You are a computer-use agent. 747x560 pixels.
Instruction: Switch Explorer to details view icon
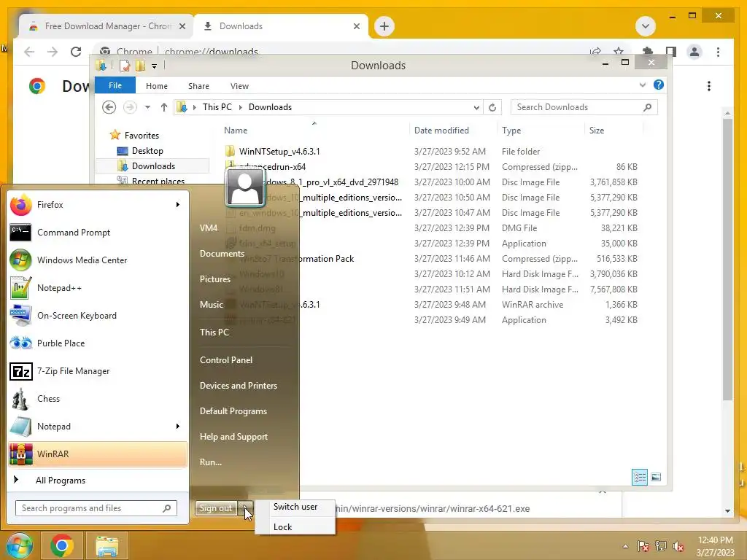click(639, 477)
